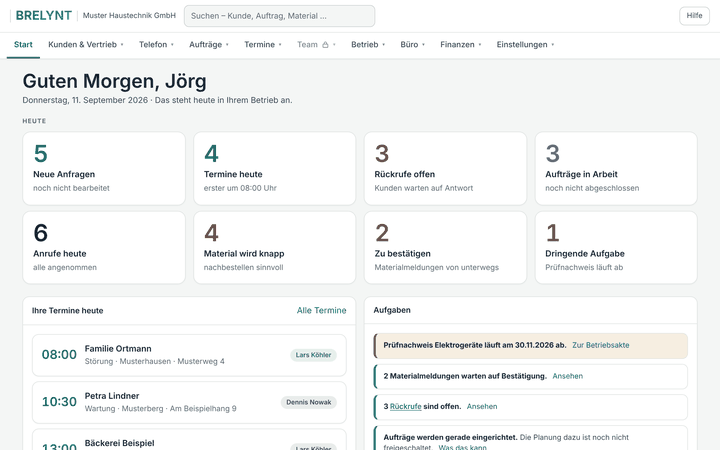Viewport: 720px width, 450px height.
Task: Open the Material wird knapp card
Action: tap(275, 248)
